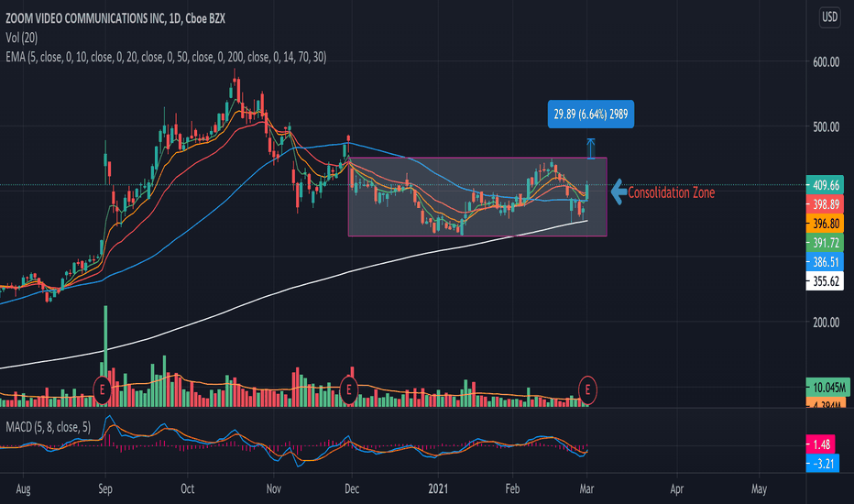Click the Sep label on time axis
854x504 pixels.
click(x=105, y=488)
